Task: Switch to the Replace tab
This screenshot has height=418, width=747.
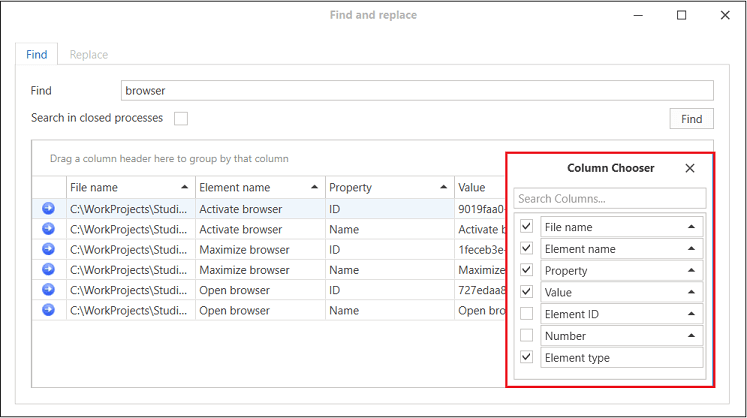Action: click(x=88, y=54)
